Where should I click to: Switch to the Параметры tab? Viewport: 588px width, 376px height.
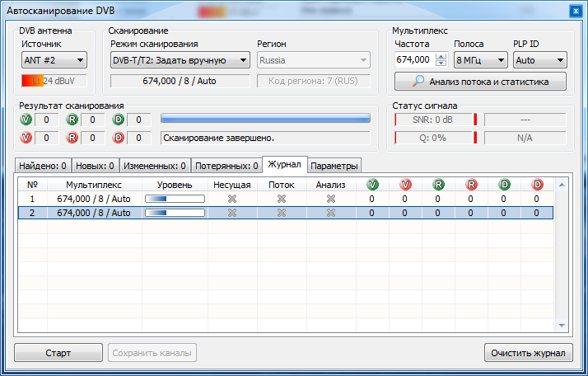tap(334, 166)
